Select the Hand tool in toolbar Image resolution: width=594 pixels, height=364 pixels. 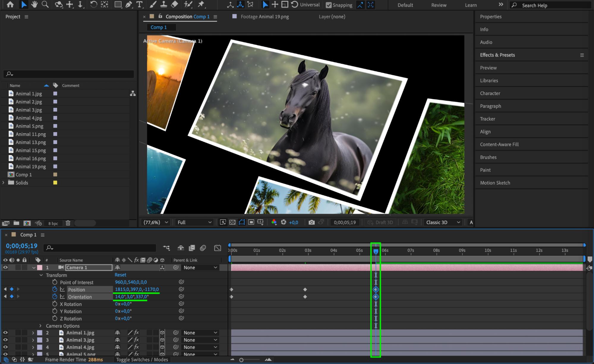pos(34,4)
